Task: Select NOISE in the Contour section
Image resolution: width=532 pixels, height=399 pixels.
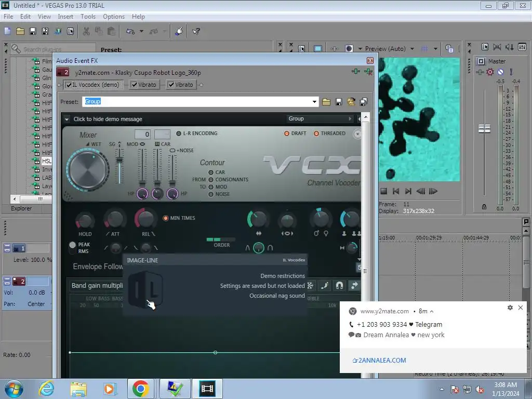Action: [x=211, y=194]
